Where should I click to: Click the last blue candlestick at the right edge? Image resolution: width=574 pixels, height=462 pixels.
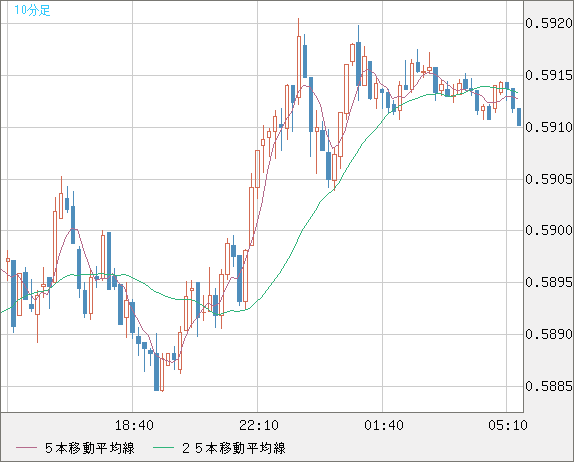pos(519,117)
